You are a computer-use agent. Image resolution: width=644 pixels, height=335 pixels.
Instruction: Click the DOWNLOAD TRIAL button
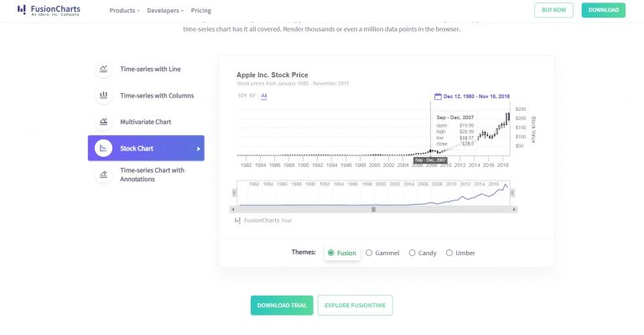pyautogui.click(x=282, y=305)
